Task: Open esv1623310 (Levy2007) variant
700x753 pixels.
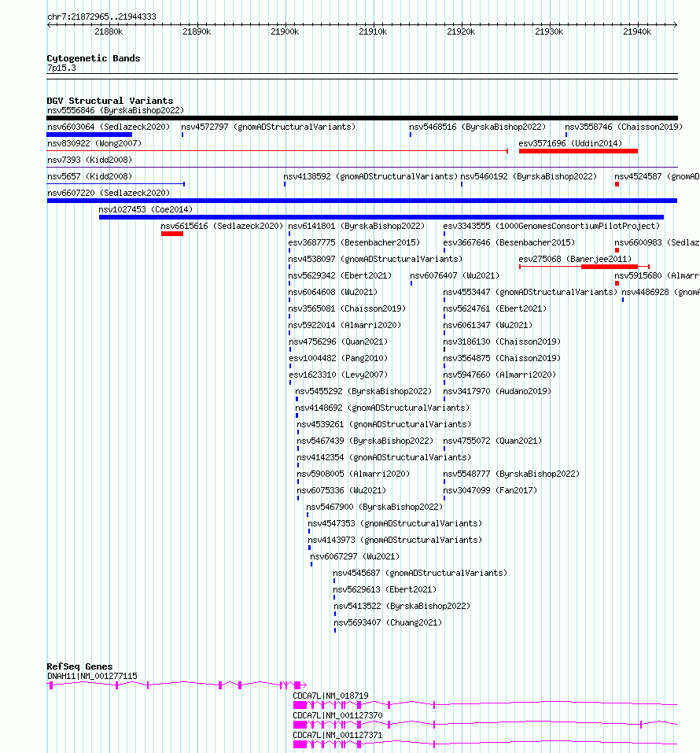Action: click(x=338, y=375)
